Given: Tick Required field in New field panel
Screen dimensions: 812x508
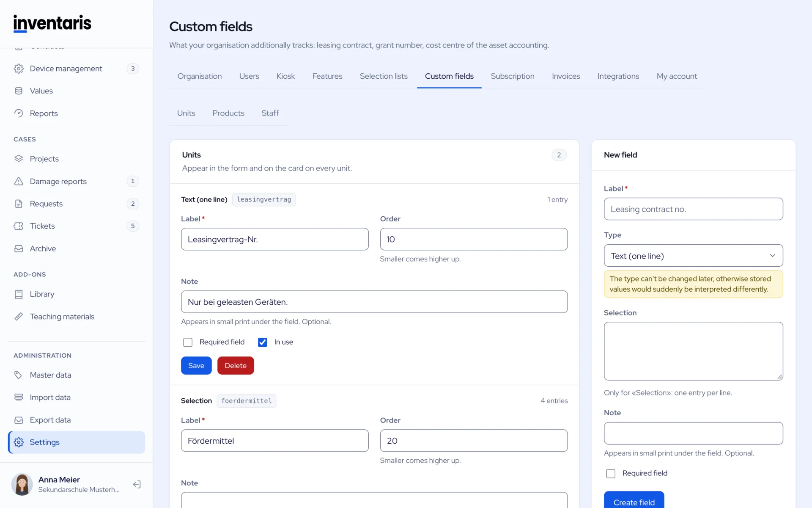Looking at the screenshot, I should point(611,473).
